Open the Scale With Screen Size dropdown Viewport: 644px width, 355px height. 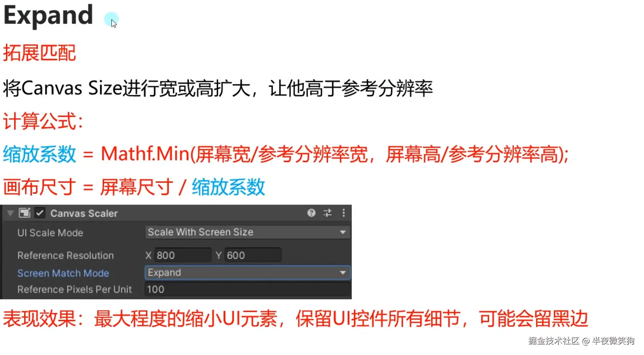pyautogui.click(x=247, y=232)
